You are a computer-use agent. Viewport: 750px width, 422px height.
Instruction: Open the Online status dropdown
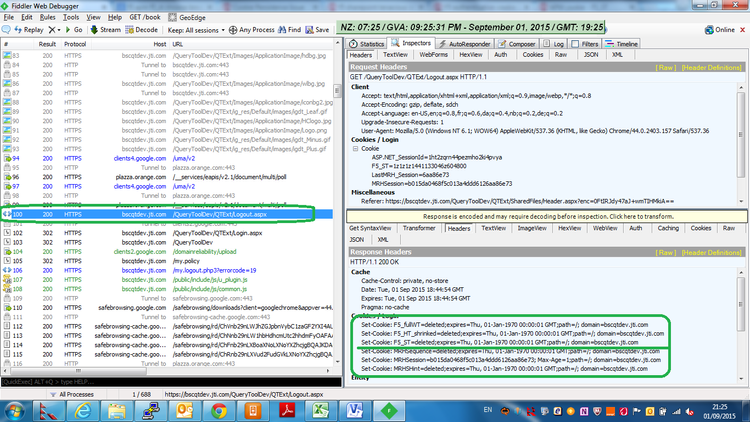click(x=722, y=30)
